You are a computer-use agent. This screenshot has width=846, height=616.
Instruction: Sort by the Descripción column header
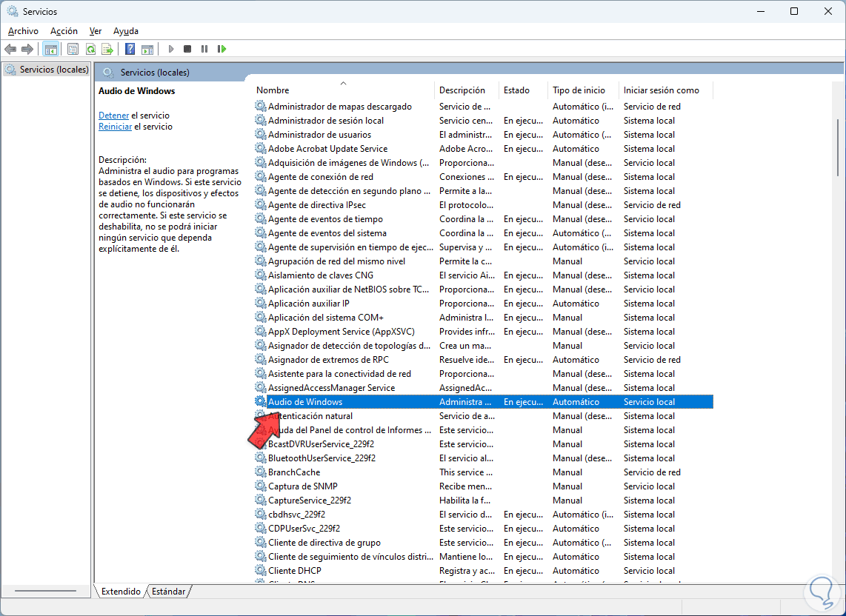(x=467, y=90)
